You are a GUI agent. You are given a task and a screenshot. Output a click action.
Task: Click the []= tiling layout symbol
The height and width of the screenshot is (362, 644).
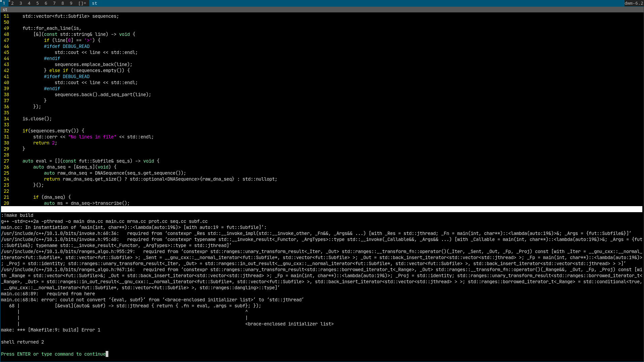[82, 3]
